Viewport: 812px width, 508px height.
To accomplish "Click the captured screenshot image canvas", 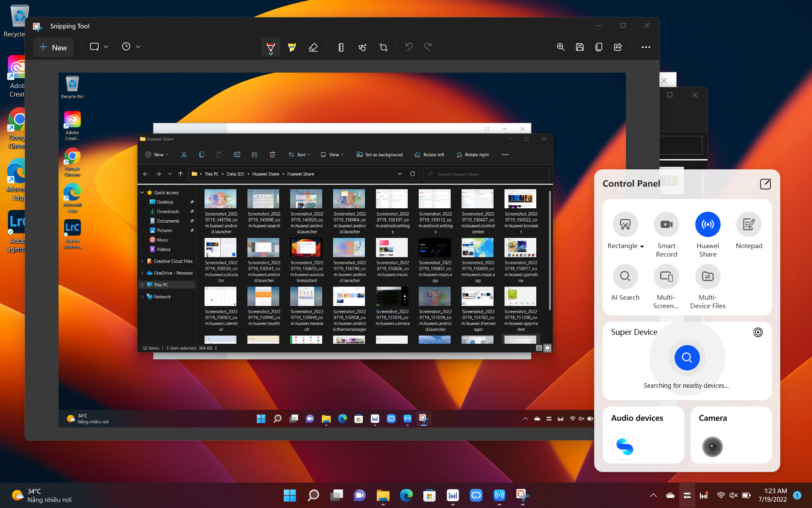I will [342, 250].
